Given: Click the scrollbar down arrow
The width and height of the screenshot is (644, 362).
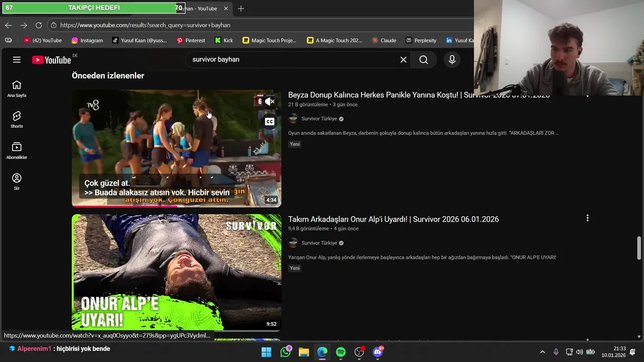Looking at the screenshot, I should point(639,336).
